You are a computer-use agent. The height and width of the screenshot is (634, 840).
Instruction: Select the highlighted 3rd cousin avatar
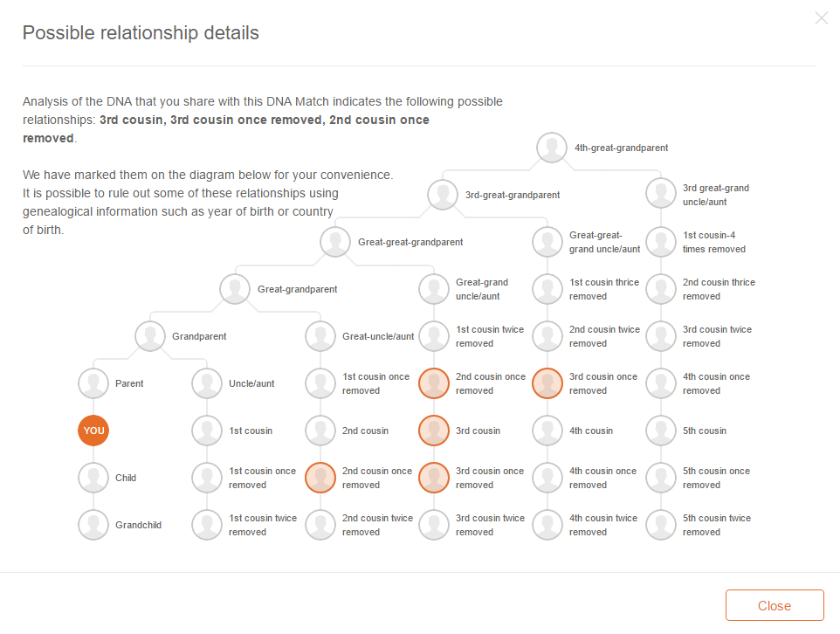pyautogui.click(x=434, y=431)
